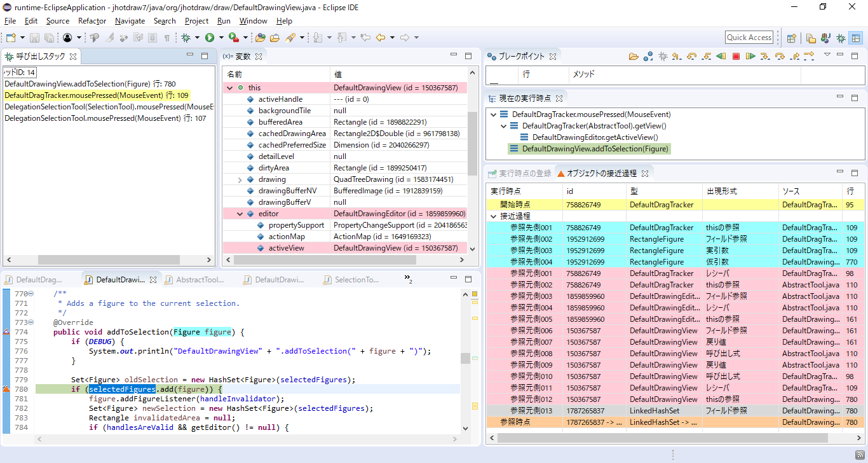The image size is (868, 463).
Task: Click the 値 column header in 変数 view
Action: (398, 74)
